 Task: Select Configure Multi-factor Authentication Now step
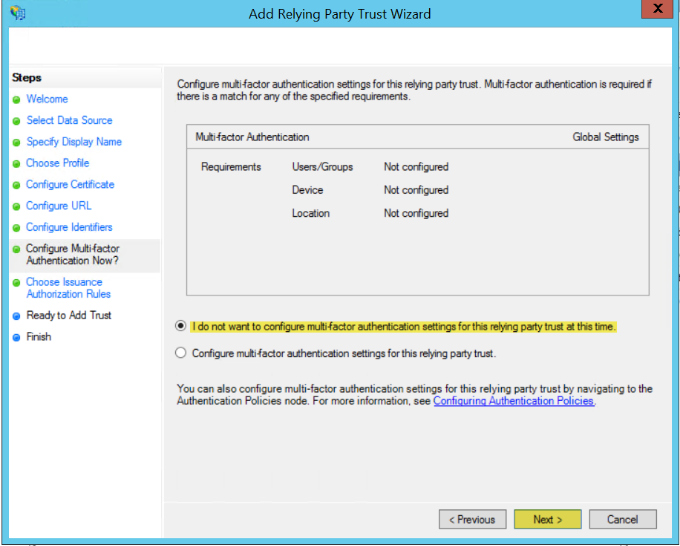point(72,255)
